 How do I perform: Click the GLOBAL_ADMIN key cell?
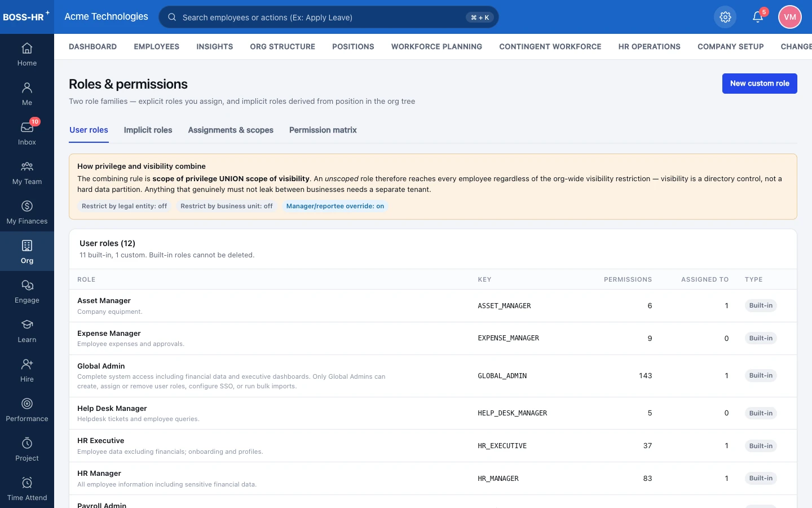click(x=502, y=376)
